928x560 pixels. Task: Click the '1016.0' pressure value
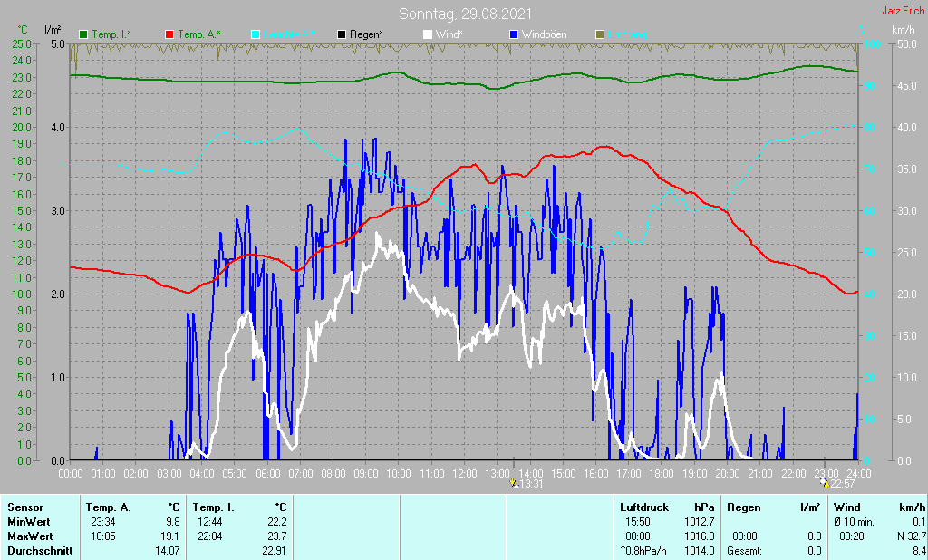(x=699, y=536)
